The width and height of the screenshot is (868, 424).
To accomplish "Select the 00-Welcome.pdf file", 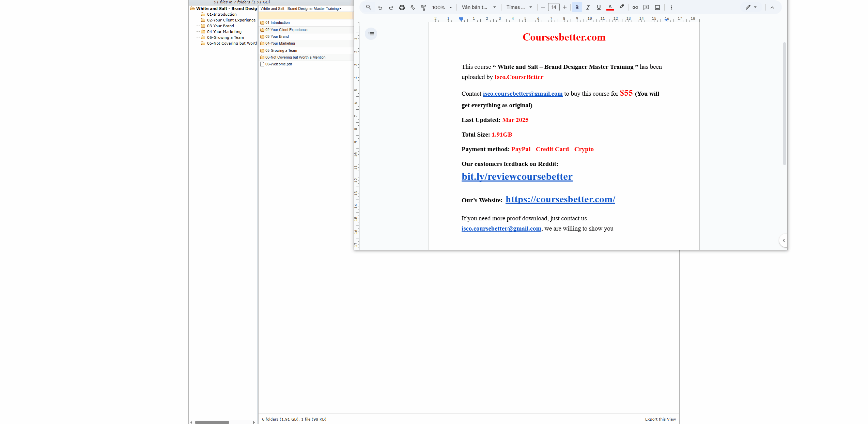I will pyautogui.click(x=306, y=64).
